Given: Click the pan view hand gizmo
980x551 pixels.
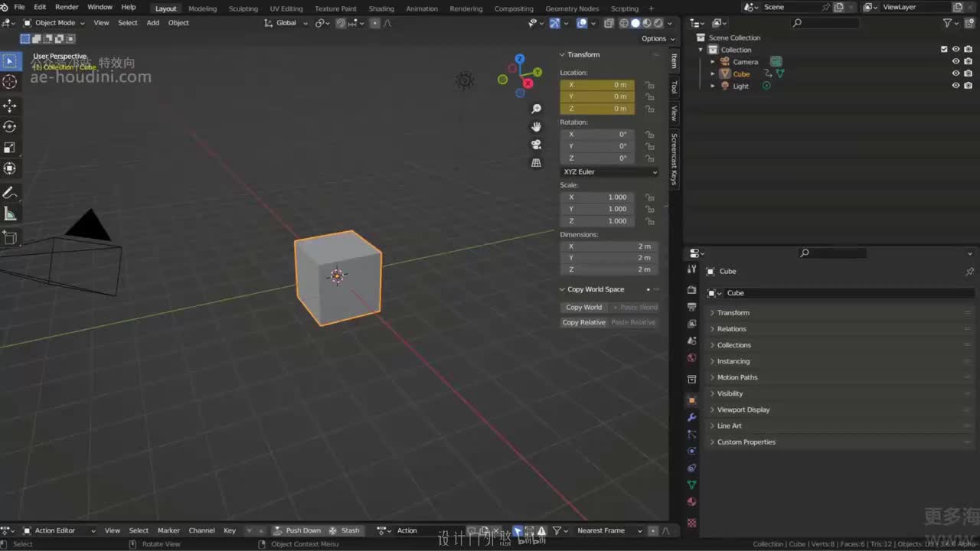Looking at the screenshot, I should pyautogui.click(x=536, y=127).
